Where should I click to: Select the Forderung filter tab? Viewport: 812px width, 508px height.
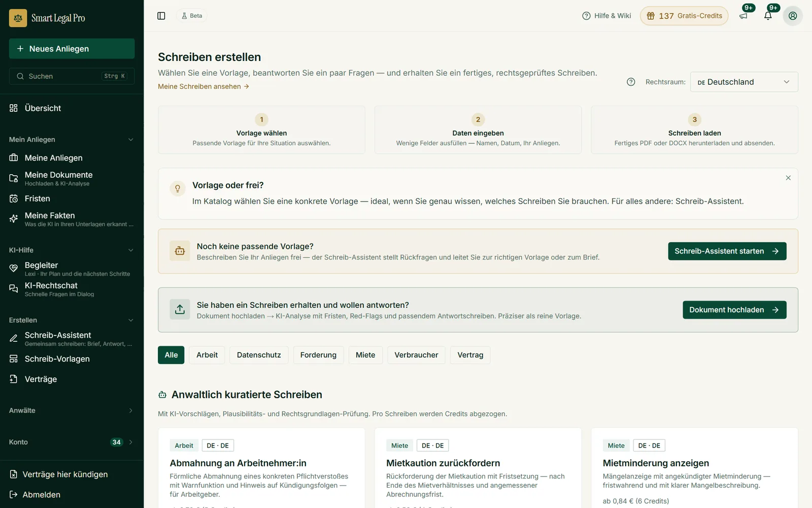[x=318, y=355]
